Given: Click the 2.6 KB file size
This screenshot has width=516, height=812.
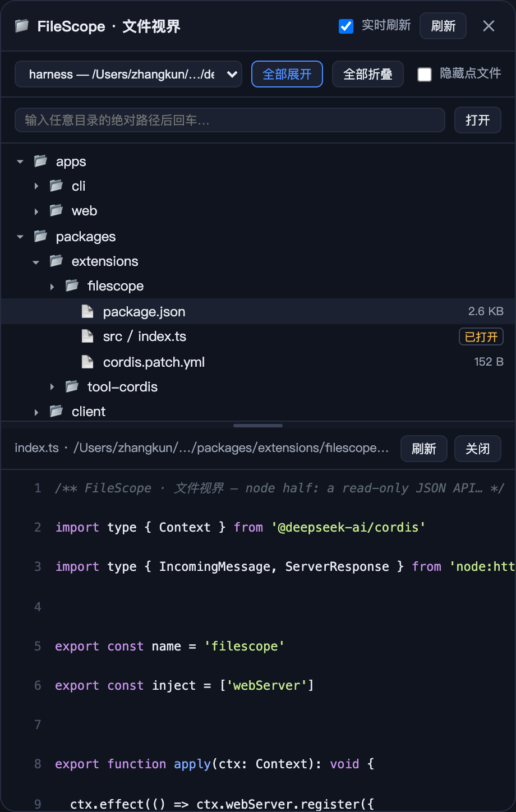Looking at the screenshot, I should pos(486,311).
